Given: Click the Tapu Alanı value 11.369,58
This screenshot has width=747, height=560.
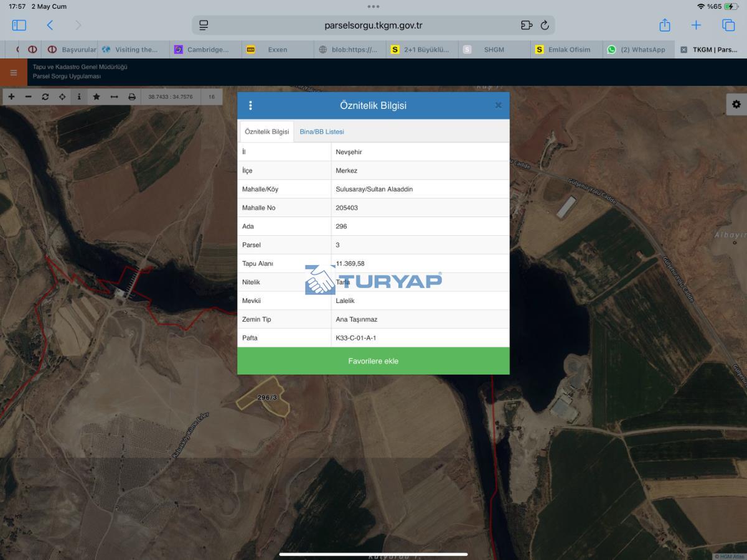Looking at the screenshot, I should 350,264.
